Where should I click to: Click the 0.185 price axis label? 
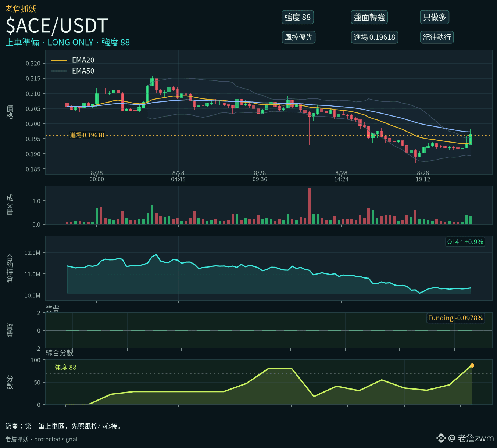coord(33,169)
